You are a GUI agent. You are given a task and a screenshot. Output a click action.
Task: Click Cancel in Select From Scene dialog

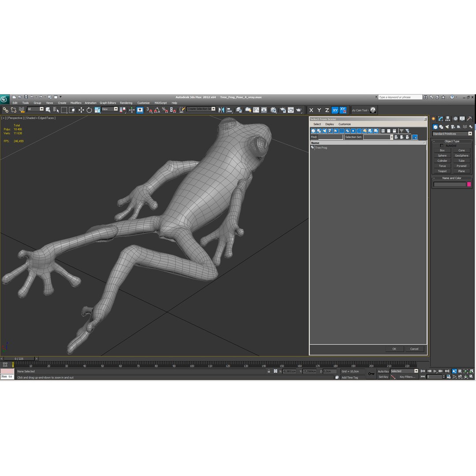click(x=414, y=349)
